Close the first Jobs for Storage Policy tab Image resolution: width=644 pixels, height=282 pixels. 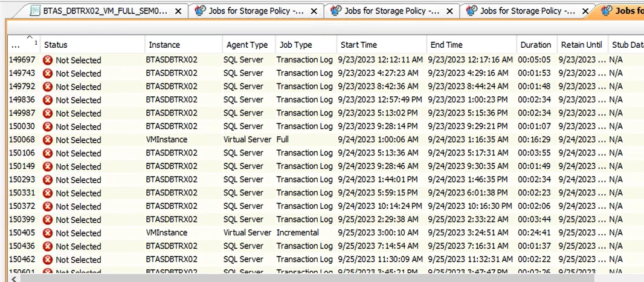click(x=314, y=11)
